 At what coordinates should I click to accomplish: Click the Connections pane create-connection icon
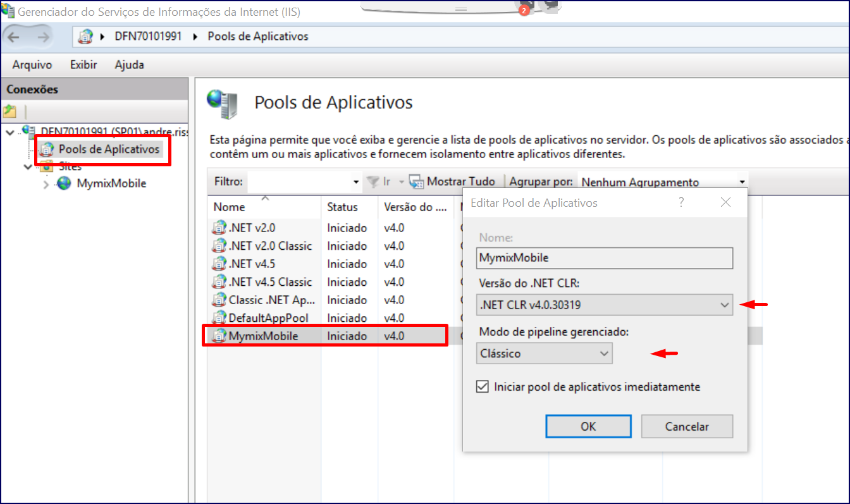[x=9, y=112]
